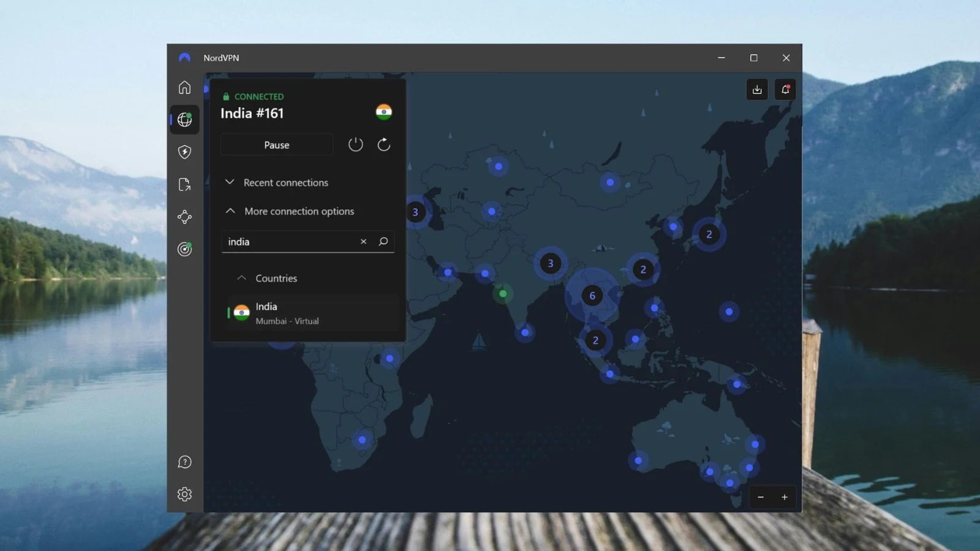Clear the india search field with X
Viewport: 980px width, 551px height.
[363, 242]
